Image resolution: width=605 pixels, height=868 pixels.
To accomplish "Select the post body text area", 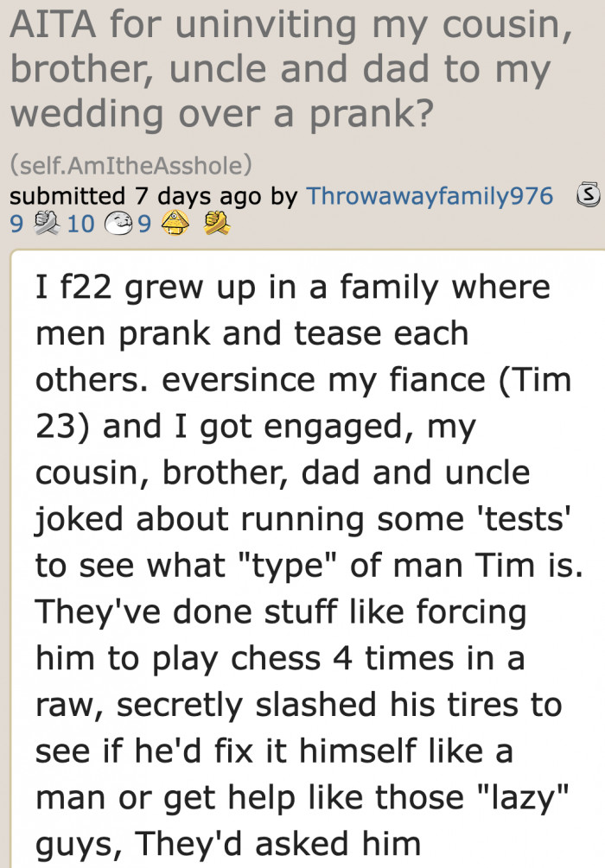I will [302, 535].
